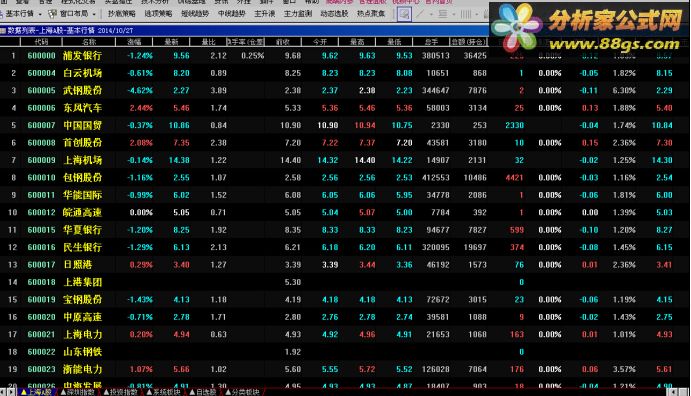Screen dimensions: 691x396
Task: Select the 上海机场 stock row
Action: 346,160
